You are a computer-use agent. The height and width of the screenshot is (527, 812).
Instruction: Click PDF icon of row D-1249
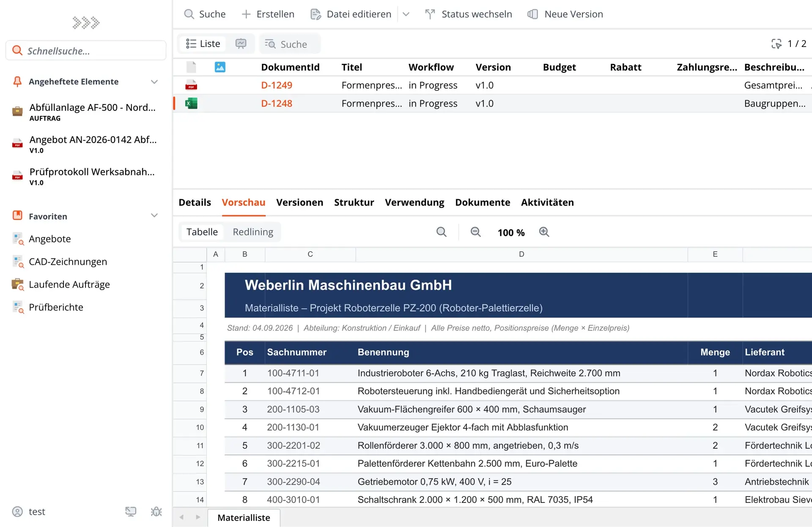(x=191, y=85)
